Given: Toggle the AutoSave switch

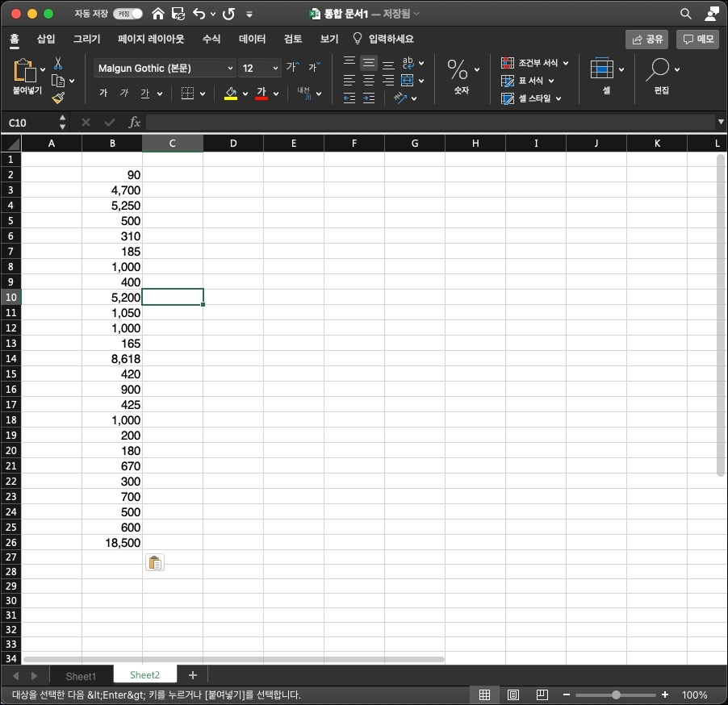Looking at the screenshot, I should (128, 14).
